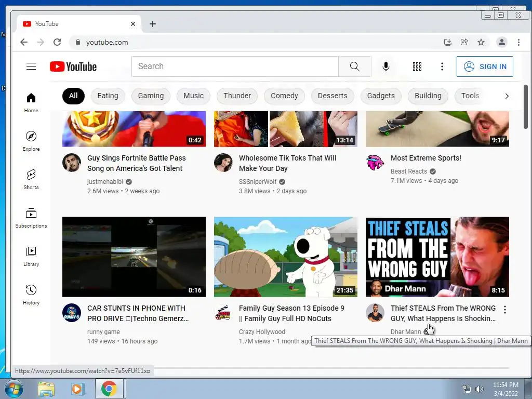Open 'Most Extreme Sports!' video title

[x=426, y=158]
